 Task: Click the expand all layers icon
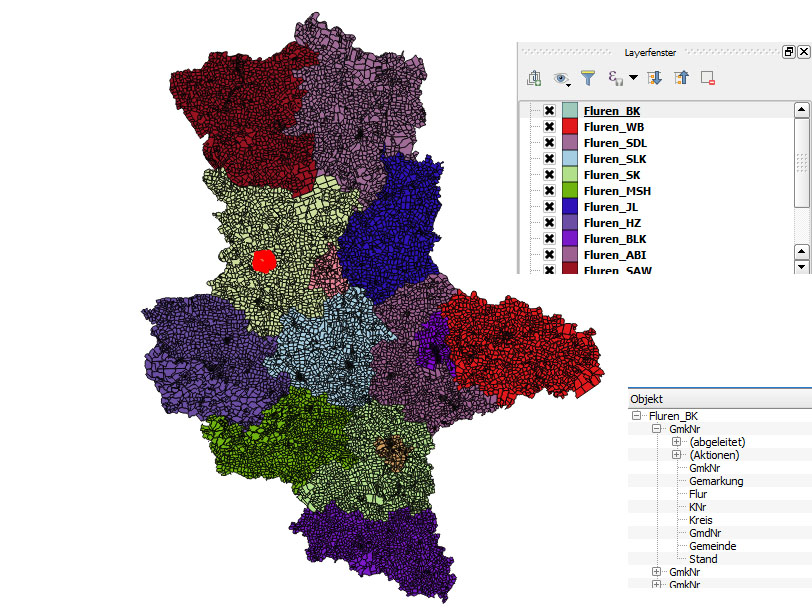point(655,78)
